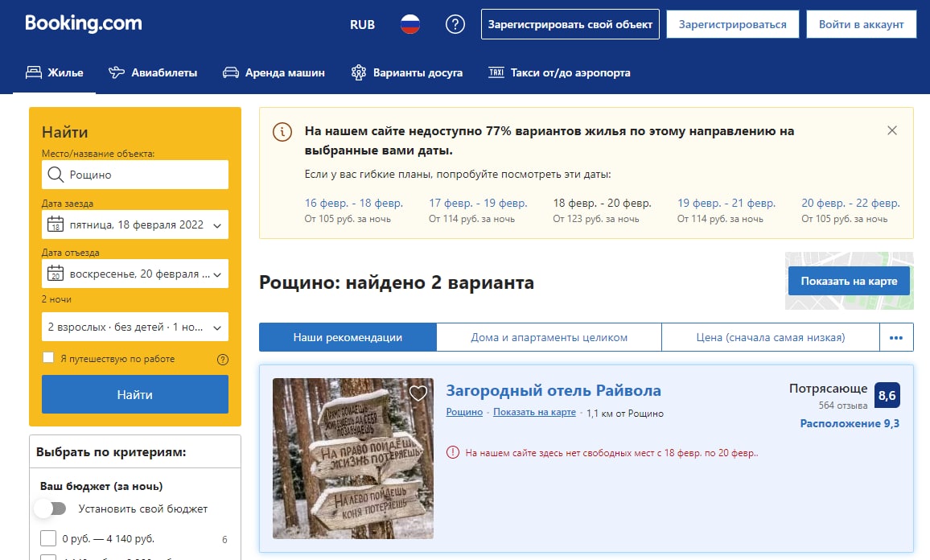Viewport: 930px width, 560px height.
Task: Save Райвола hotel with the heart icon
Action: 418,393
